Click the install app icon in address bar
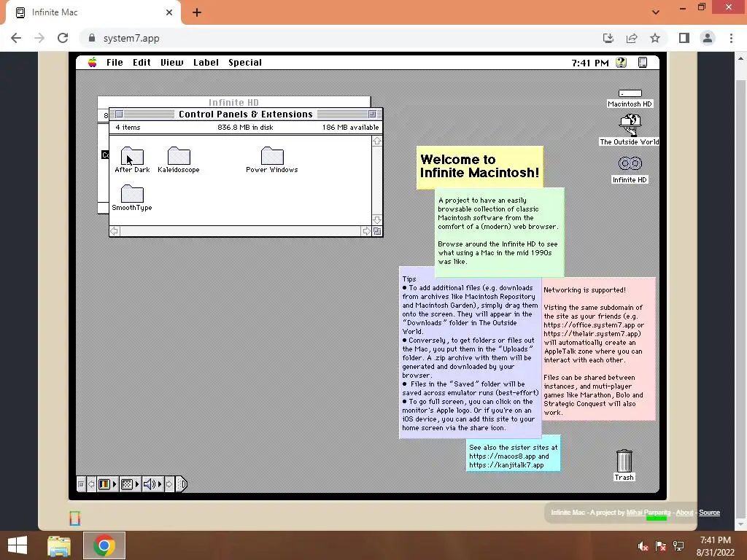The width and height of the screenshot is (747, 560). [x=608, y=38]
